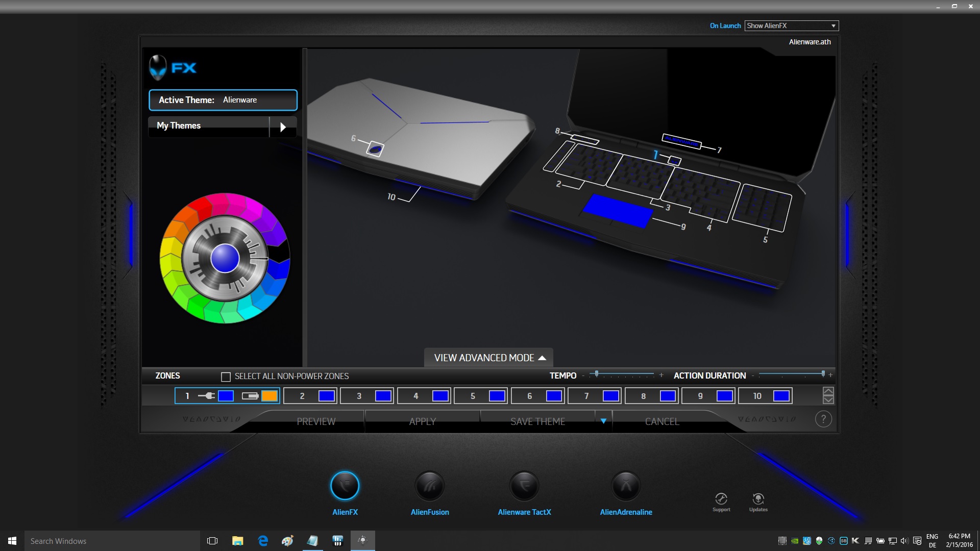Open File Explorer from taskbar
Image resolution: width=980 pixels, height=551 pixels.
237,541
